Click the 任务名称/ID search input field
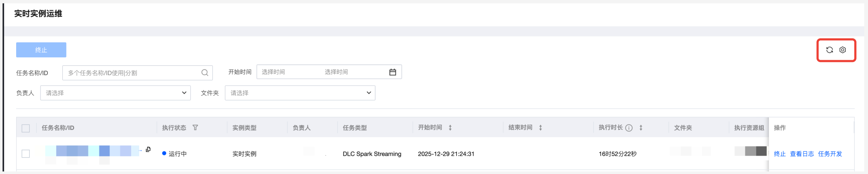Screen dimensions: 868x174 [x=131, y=73]
